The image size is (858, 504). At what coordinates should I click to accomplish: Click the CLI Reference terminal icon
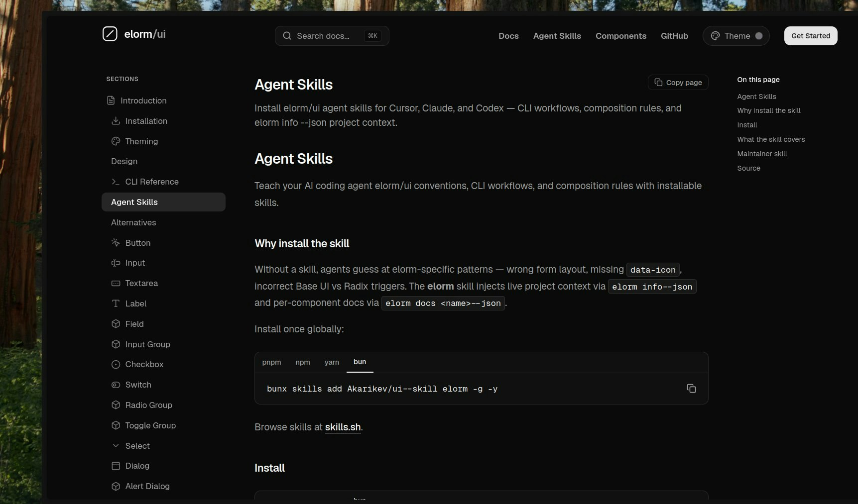[x=116, y=182]
